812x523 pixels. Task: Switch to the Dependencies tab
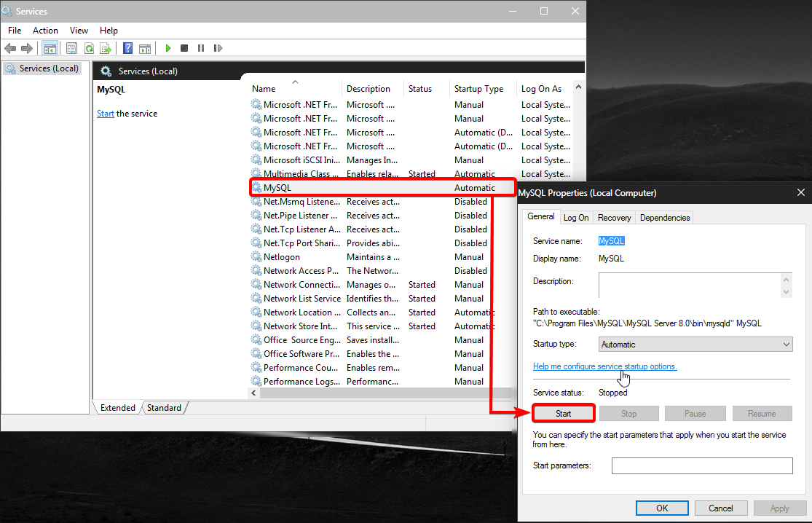click(x=664, y=218)
